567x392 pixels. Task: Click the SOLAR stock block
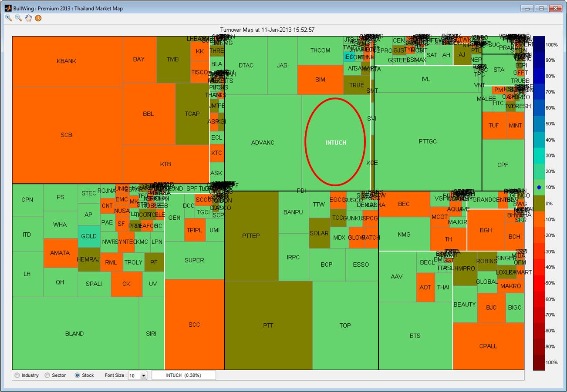tap(319, 233)
